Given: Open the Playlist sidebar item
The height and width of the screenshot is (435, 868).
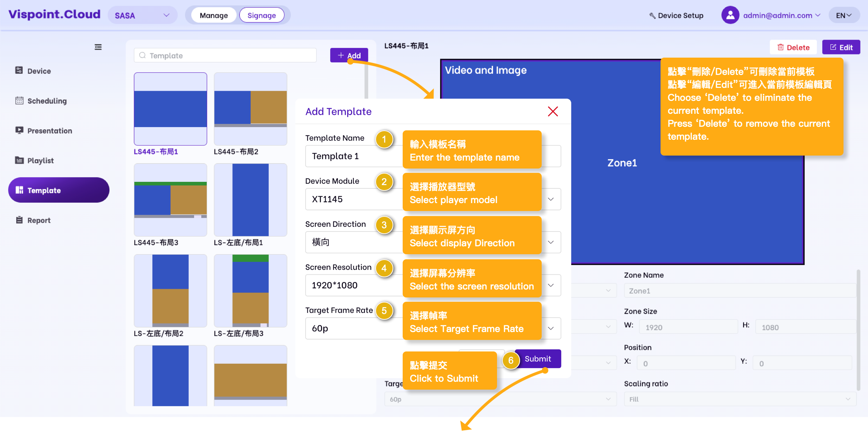Looking at the screenshot, I should point(40,161).
